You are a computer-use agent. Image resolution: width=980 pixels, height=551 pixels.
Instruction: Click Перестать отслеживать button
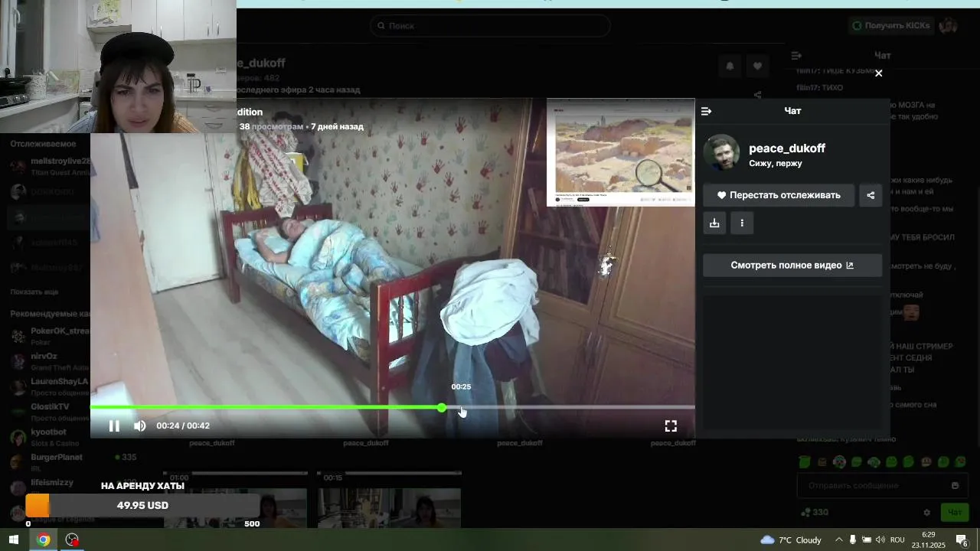(x=778, y=195)
